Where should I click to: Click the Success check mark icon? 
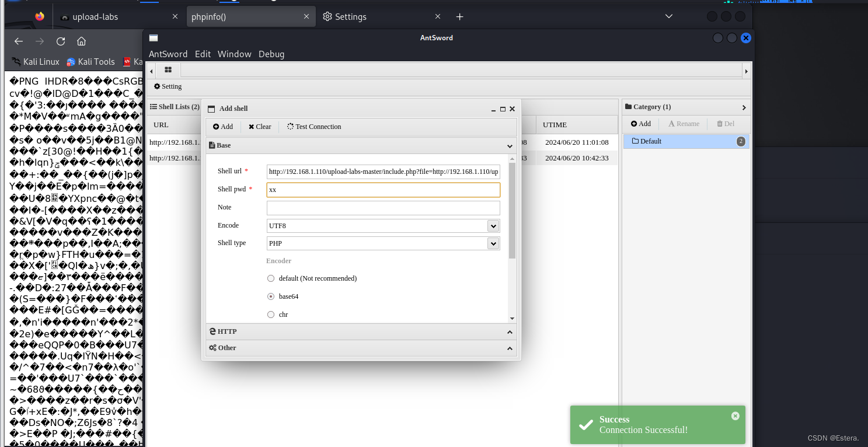tap(586, 425)
